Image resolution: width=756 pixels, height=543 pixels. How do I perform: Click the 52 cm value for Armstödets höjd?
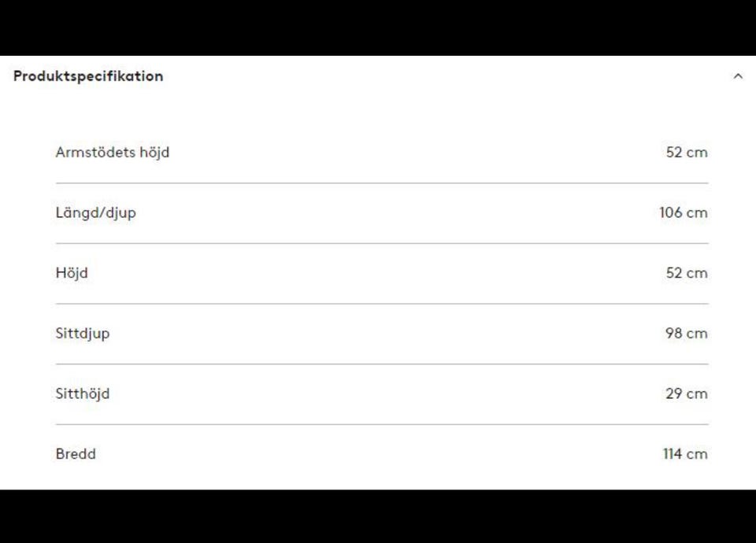pos(687,153)
